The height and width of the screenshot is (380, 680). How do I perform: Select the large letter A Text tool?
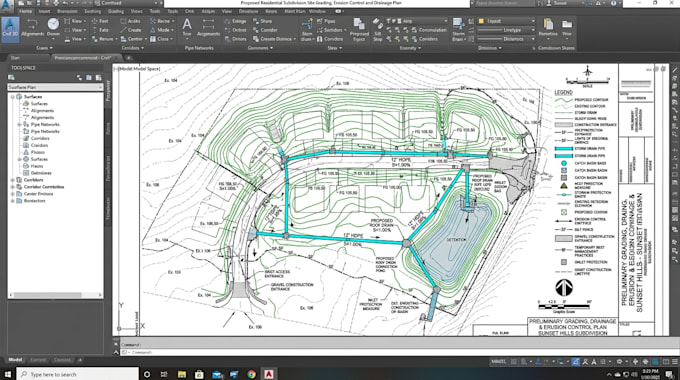(x=187, y=27)
